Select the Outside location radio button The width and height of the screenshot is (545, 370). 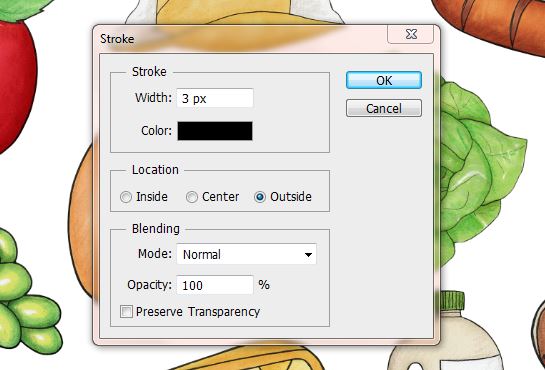260,197
